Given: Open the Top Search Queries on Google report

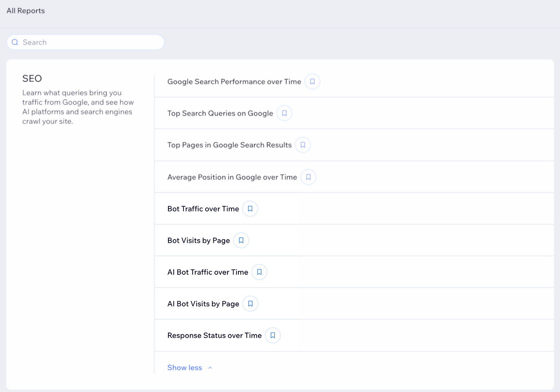Looking at the screenshot, I should [220, 114].
